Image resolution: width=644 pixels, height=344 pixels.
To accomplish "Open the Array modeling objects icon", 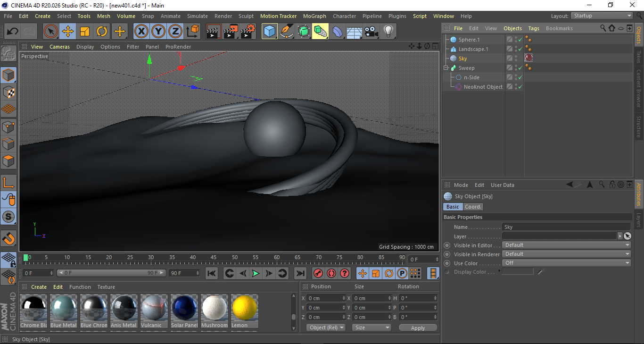I will point(320,32).
